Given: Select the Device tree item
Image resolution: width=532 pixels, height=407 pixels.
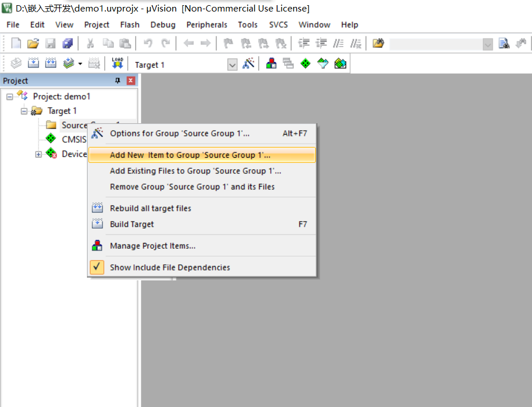Looking at the screenshot, I should click(66, 154).
